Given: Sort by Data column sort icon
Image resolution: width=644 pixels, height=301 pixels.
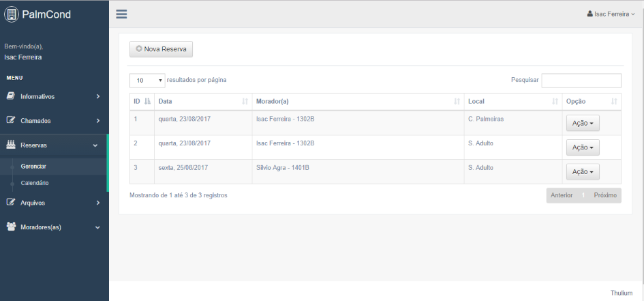Looking at the screenshot, I should [245, 102].
